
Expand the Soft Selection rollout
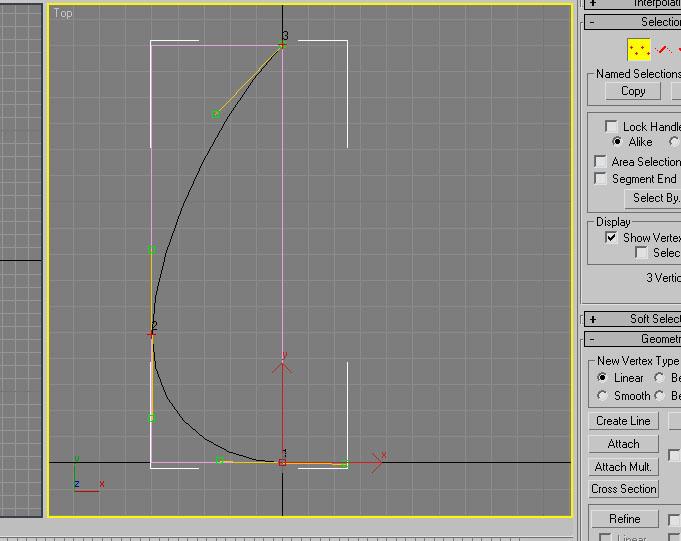click(632, 319)
